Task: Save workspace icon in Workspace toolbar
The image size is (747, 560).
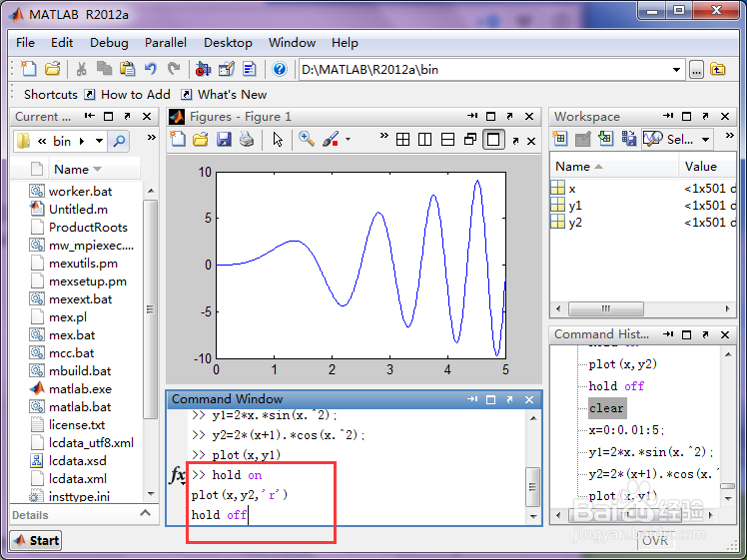Action: click(x=629, y=139)
